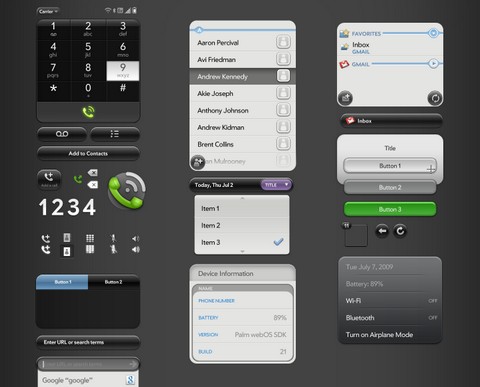Click the upper speaker volume icon
The width and height of the screenshot is (480, 387).
tap(135, 238)
